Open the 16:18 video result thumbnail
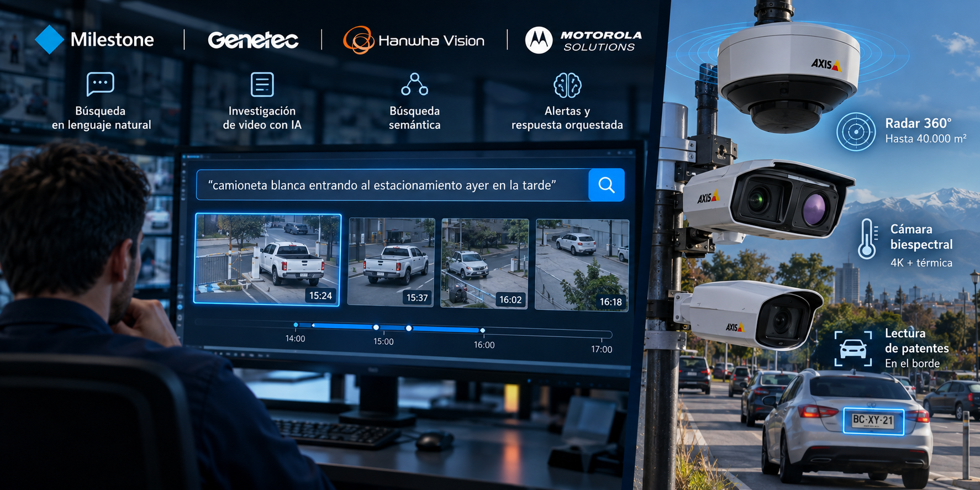Screen dimensions: 980x490 coord(582,265)
